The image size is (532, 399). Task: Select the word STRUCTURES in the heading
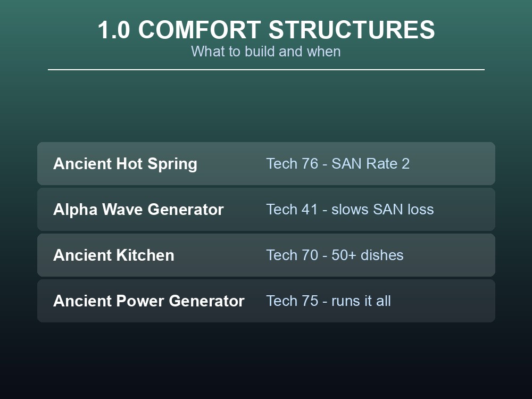[x=352, y=30]
